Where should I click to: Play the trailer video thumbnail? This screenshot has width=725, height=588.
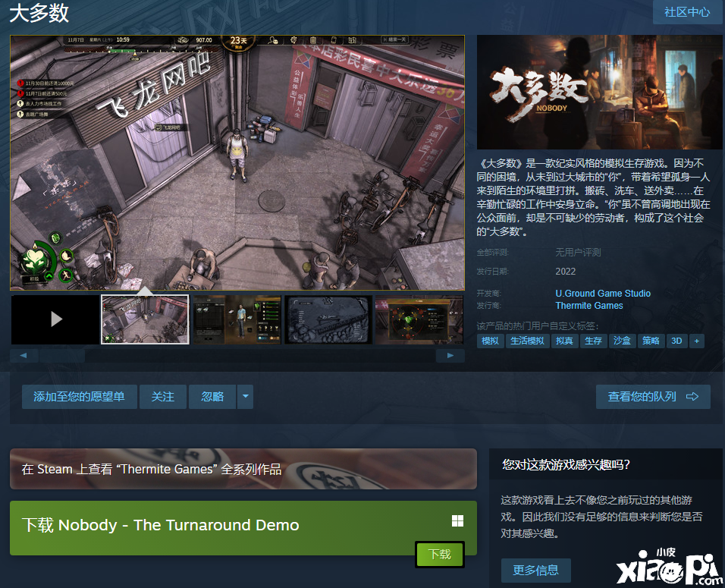coord(55,319)
